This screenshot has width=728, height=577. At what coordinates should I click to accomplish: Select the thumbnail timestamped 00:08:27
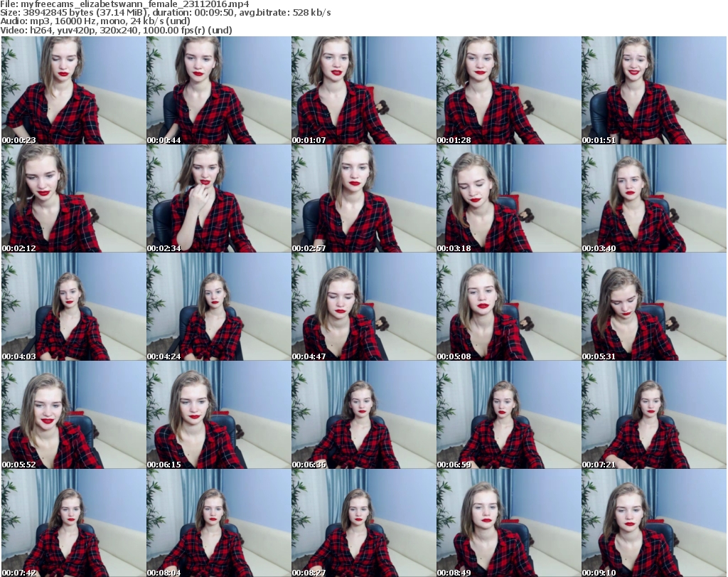[363, 523]
